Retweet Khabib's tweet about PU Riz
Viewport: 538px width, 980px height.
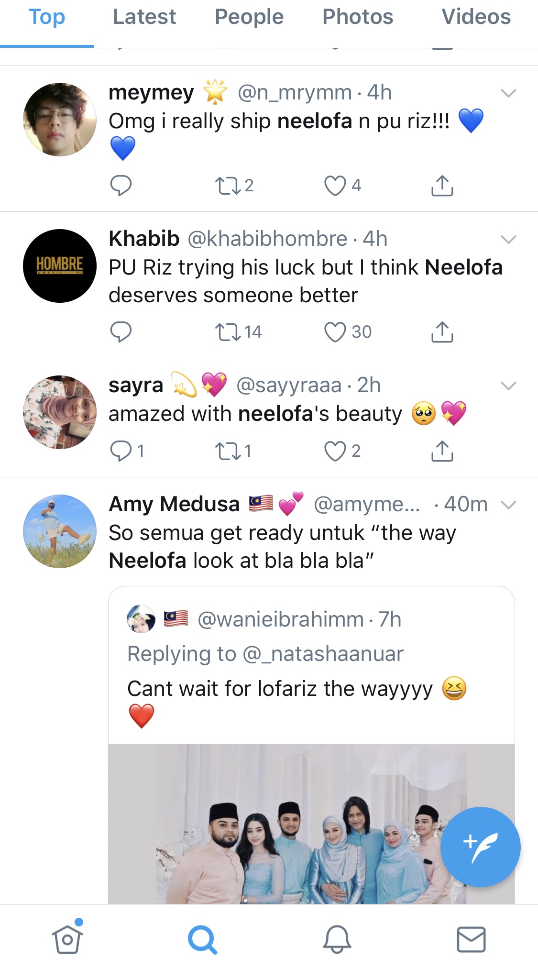[x=229, y=332]
